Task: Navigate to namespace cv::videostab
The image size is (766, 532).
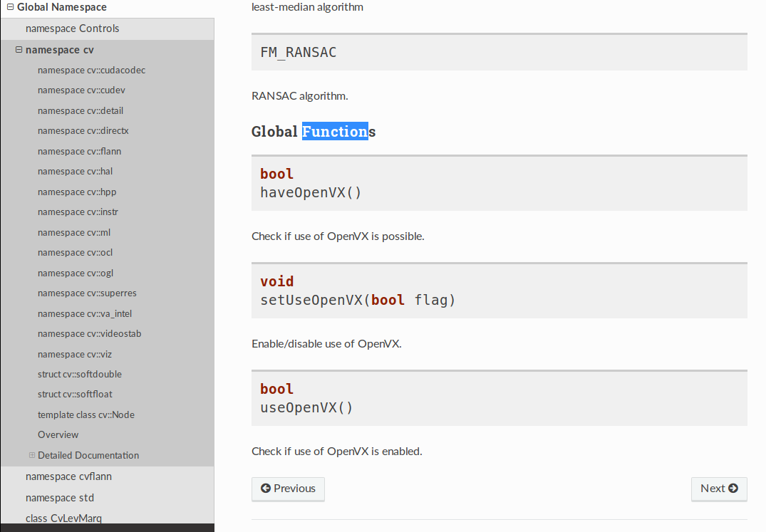Action: point(89,333)
